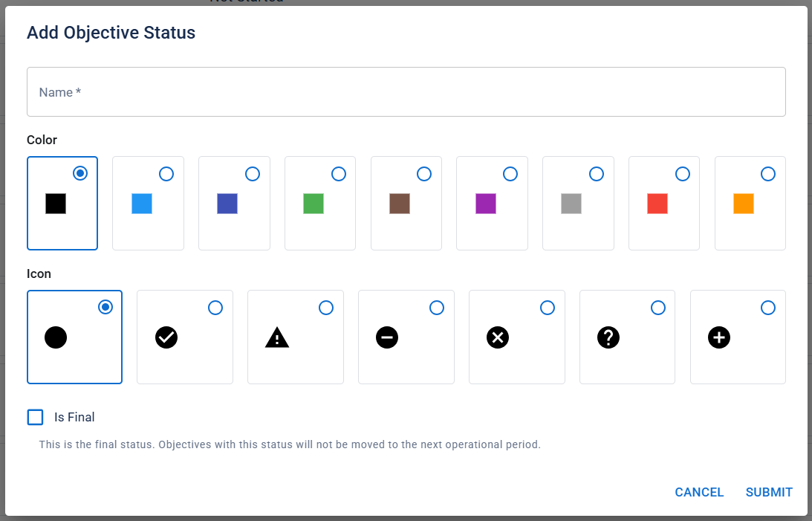Select the radio button for the question mark icon

657,307
